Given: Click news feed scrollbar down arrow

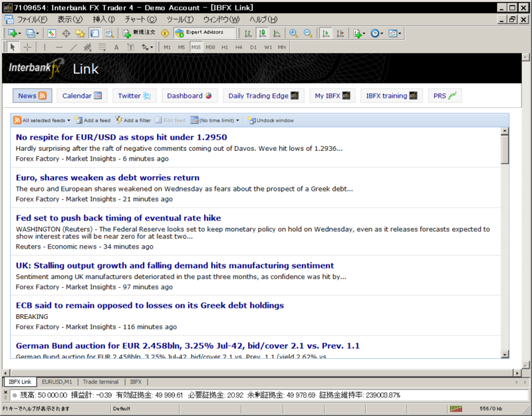Looking at the screenshot, I should coord(505,354).
